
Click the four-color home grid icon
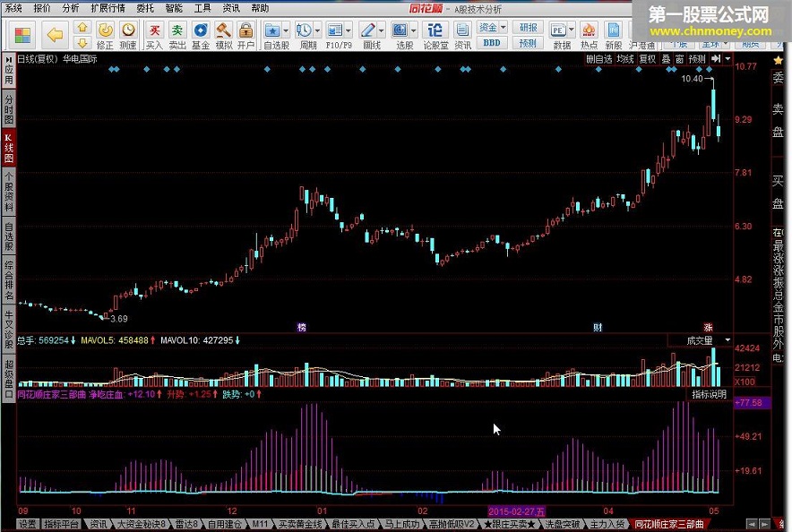point(22,35)
